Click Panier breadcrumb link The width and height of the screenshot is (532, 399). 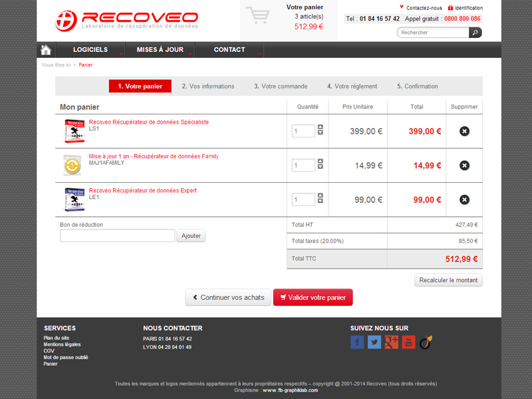pyautogui.click(x=86, y=65)
